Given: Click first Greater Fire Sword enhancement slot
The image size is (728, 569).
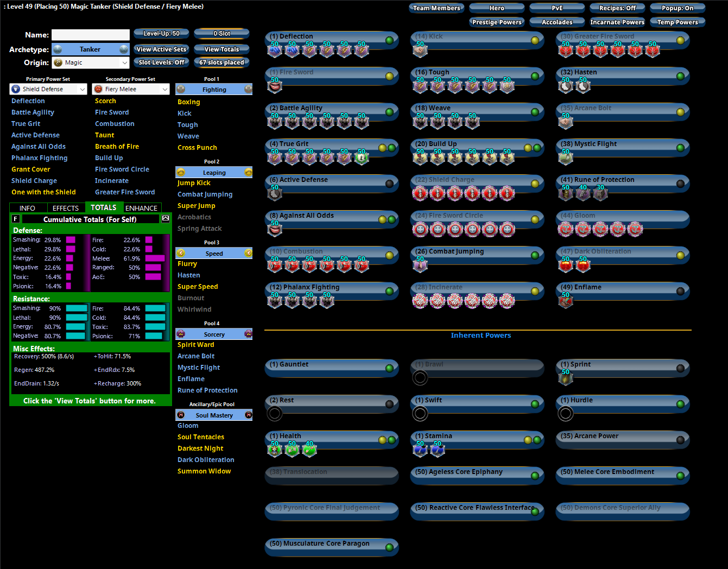Looking at the screenshot, I should [x=566, y=50].
